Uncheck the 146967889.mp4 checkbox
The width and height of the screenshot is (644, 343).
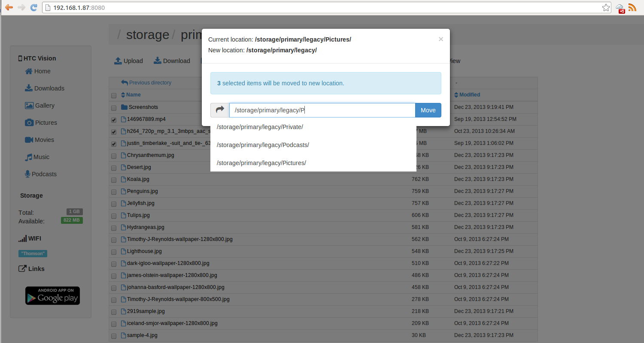[114, 120]
